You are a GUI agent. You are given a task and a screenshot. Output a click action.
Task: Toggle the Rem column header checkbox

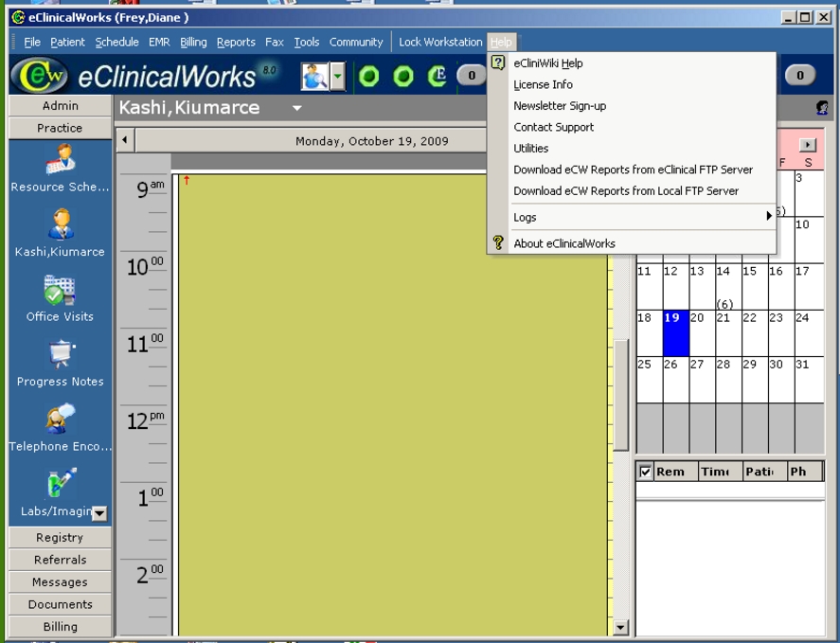click(646, 472)
